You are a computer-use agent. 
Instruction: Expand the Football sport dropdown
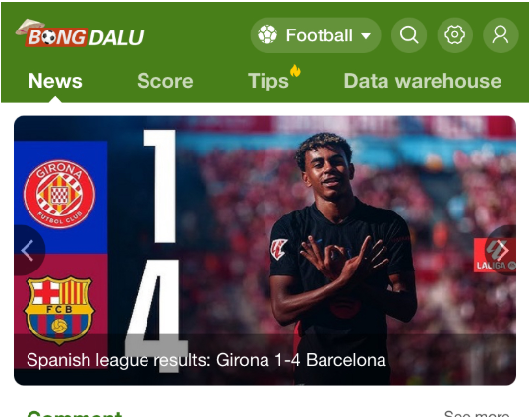(x=316, y=35)
